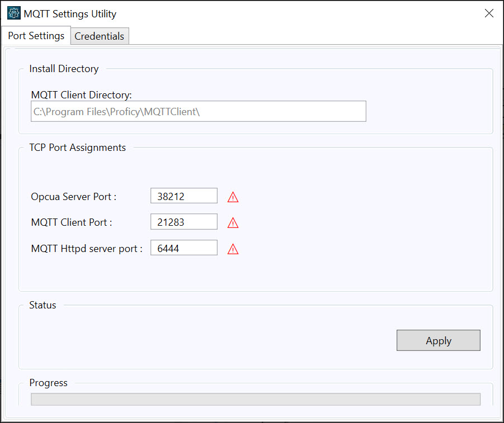This screenshot has height=423, width=504.
Task: Click warning icon beside MQTT Httpd server port
Action: point(233,249)
